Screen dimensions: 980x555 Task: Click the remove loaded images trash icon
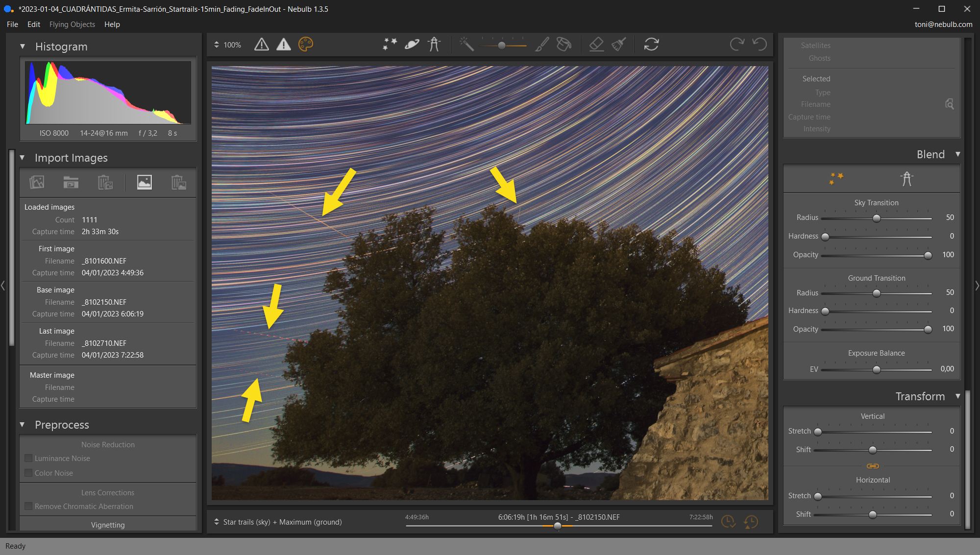point(105,182)
